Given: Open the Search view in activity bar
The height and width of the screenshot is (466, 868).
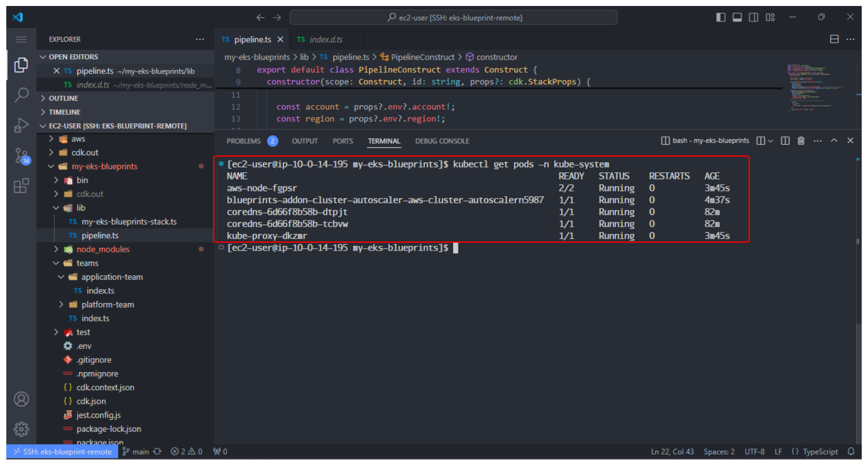Looking at the screenshot, I should point(21,95).
